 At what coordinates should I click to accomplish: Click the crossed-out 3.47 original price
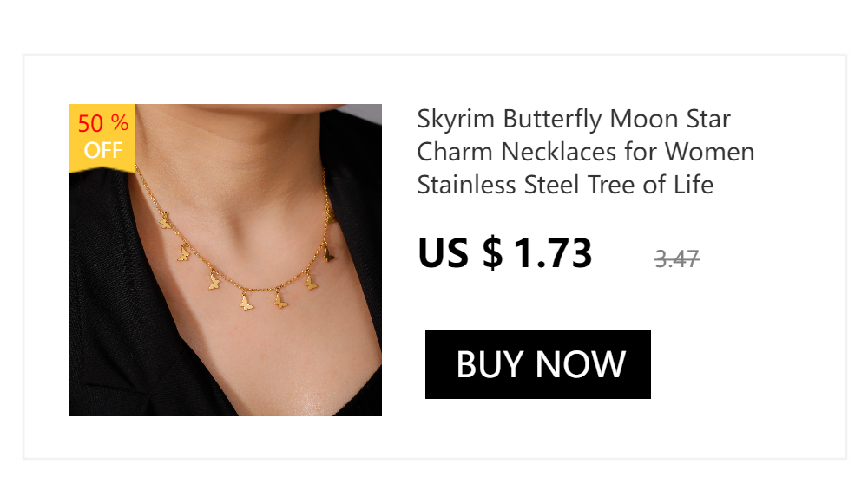click(x=676, y=258)
